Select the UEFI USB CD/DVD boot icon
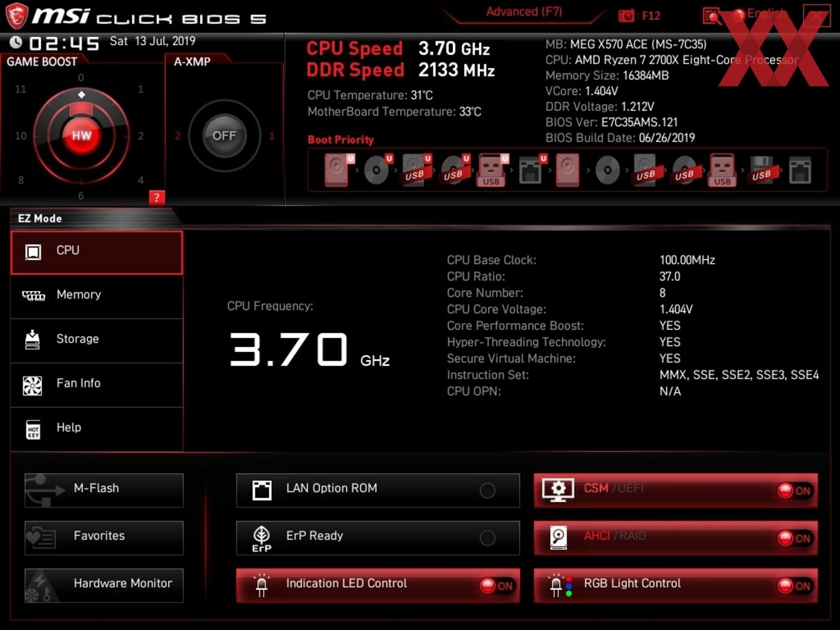This screenshot has height=630, width=840. point(455,170)
